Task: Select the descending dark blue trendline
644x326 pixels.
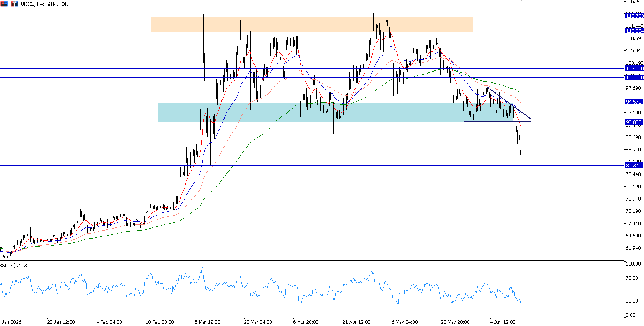Action: [x=509, y=103]
